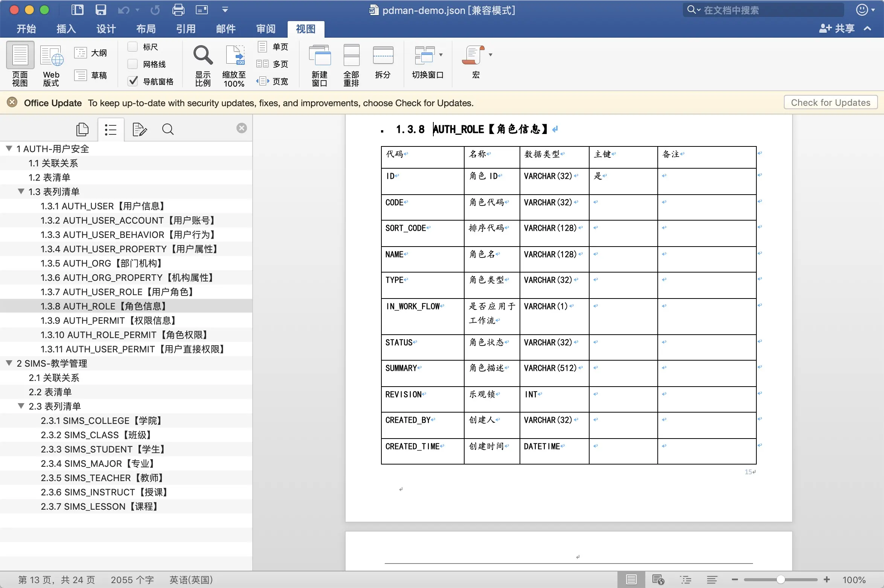The width and height of the screenshot is (884, 588).
Task: Click Split (拆分) window button
Action: pos(383,62)
